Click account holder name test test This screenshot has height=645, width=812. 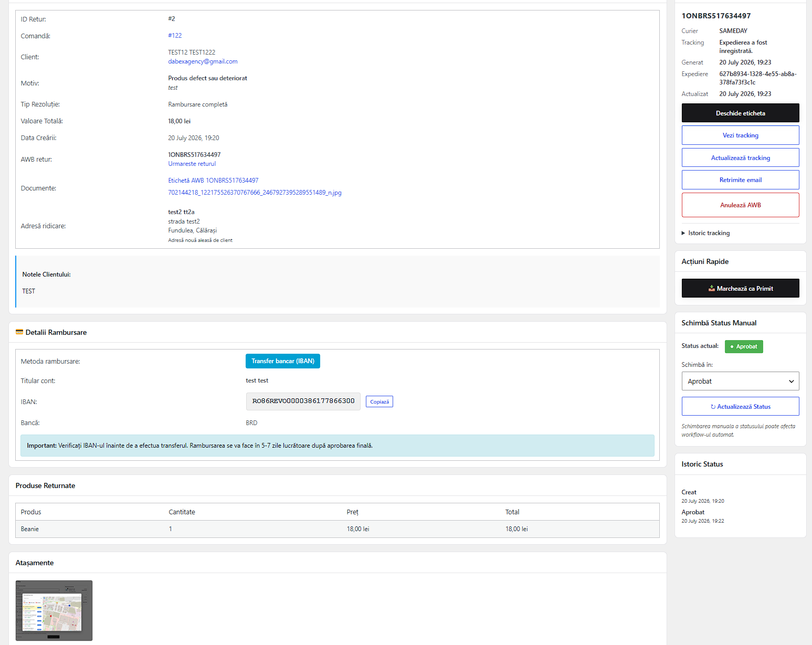tap(257, 380)
